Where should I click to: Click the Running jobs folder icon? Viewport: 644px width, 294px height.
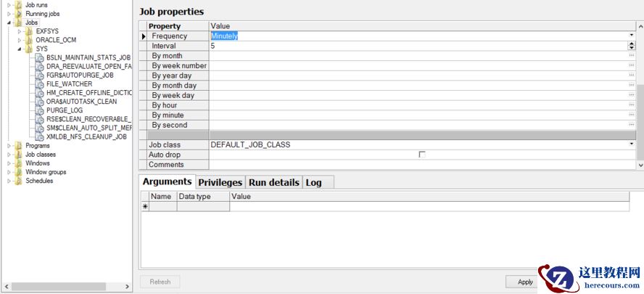pos(18,14)
